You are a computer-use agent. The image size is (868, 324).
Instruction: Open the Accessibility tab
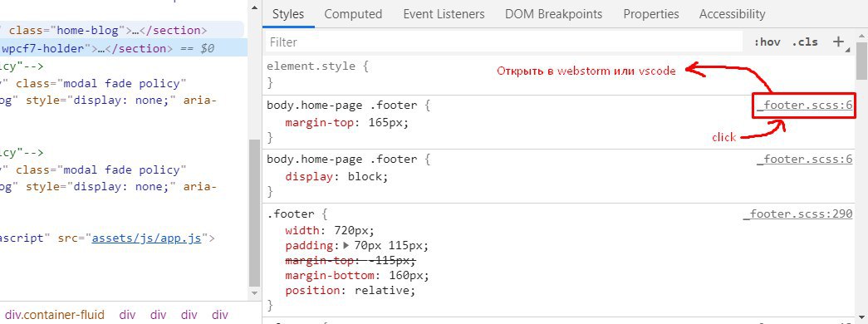pos(732,14)
